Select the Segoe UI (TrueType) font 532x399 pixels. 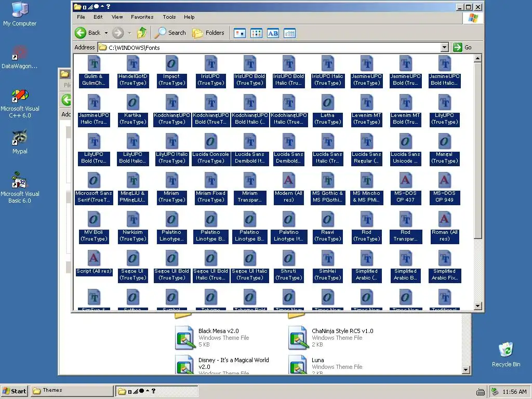132,267
